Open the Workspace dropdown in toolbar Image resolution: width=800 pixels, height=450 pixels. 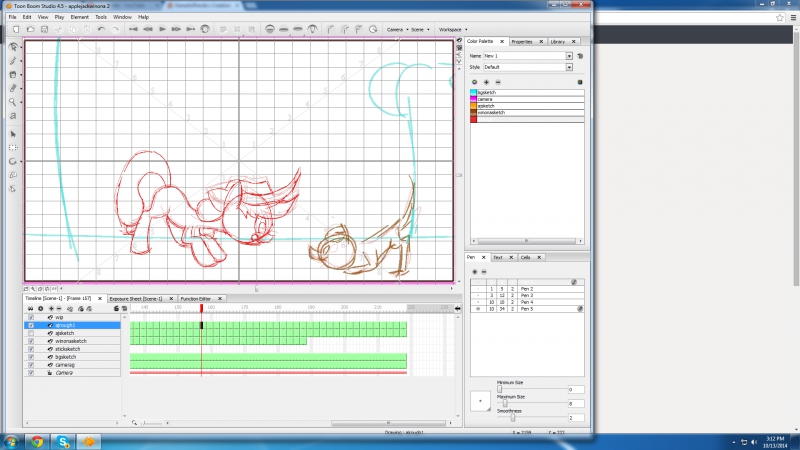tap(451, 29)
